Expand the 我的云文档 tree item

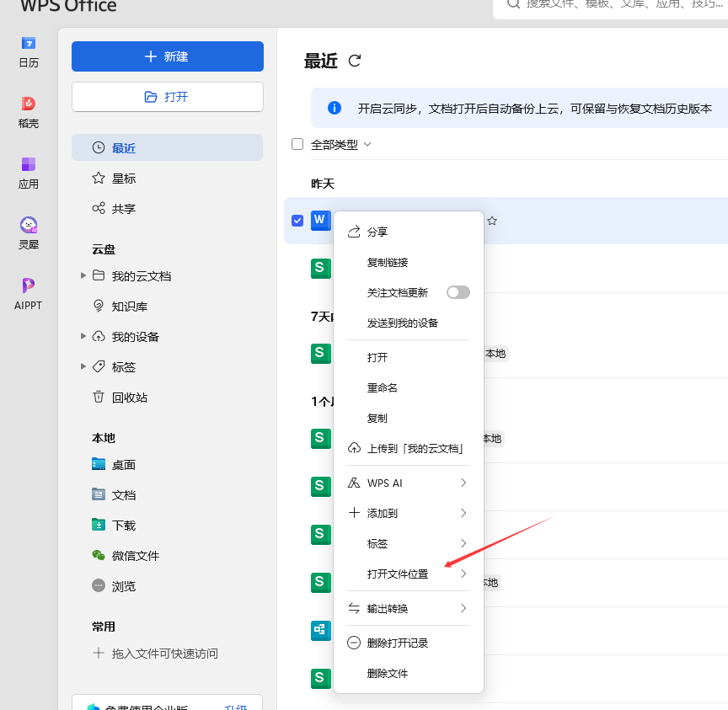click(x=83, y=275)
